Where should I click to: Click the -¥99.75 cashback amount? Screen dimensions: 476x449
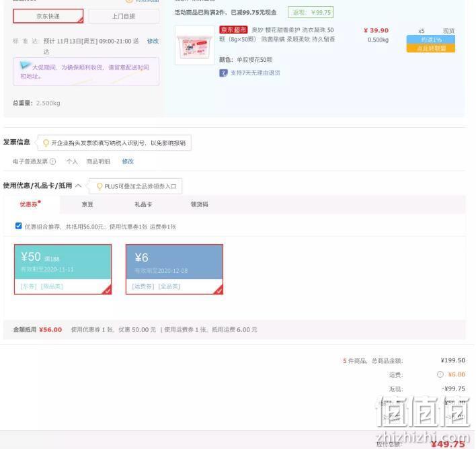tap(454, 389)
